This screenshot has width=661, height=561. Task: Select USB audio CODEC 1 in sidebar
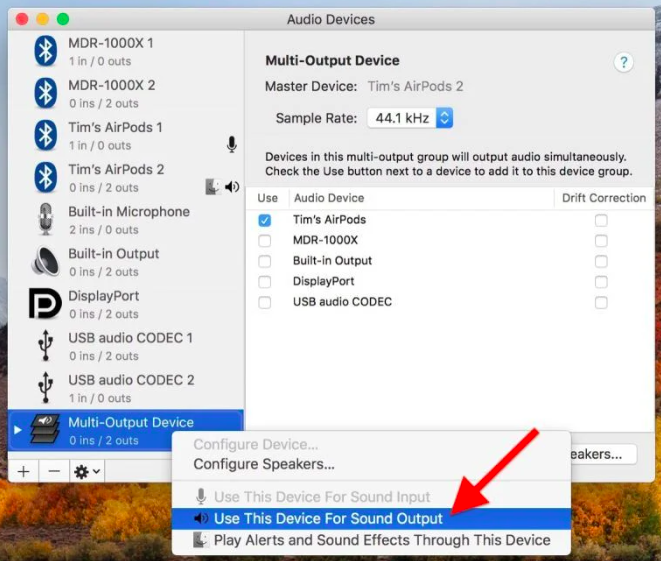click(126, 346)
